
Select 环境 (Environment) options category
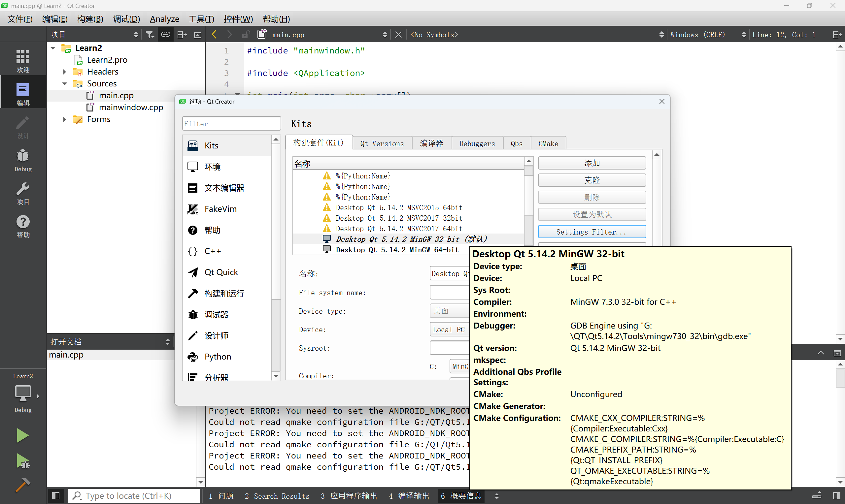pos(227,167)
